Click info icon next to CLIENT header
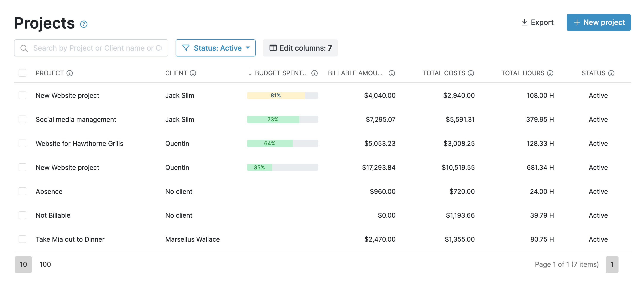Image resolution: width=644 pixels, height=286 pixels. [x=193, y=73]
